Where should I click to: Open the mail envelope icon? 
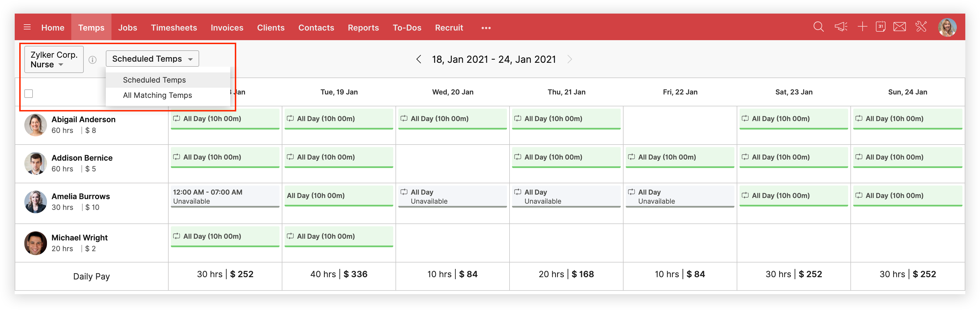[x=899, y=27]
